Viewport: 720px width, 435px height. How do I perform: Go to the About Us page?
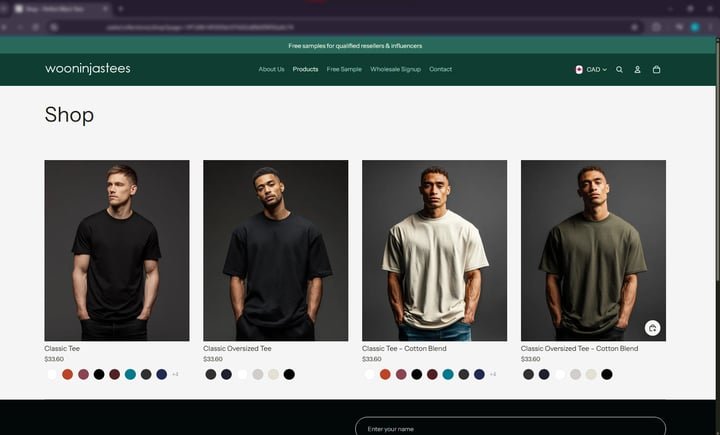coord(271,69)
